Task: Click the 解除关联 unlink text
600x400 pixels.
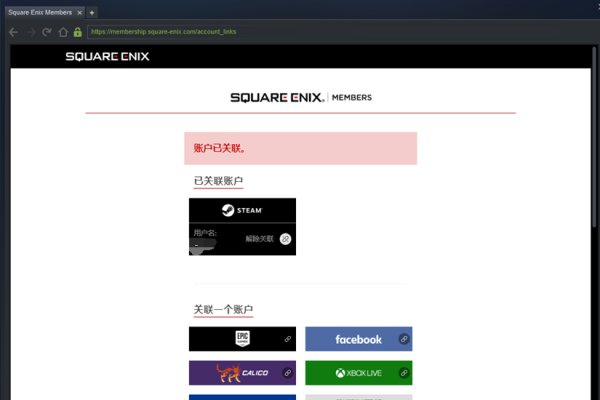Action: [259, 239]
